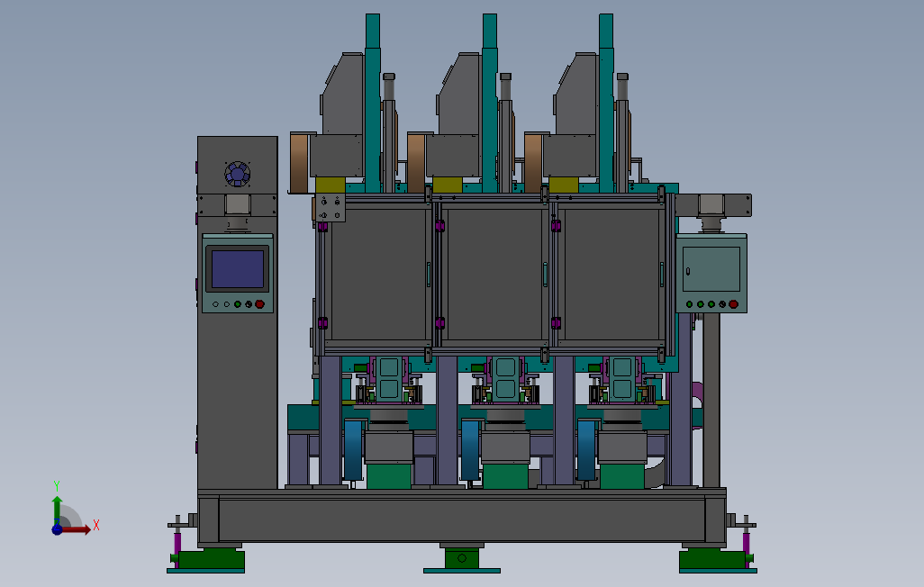This screenshot has height=587, width=924.
Task: Select the right green leveling foot pad
Action: [x=713, y=559]
